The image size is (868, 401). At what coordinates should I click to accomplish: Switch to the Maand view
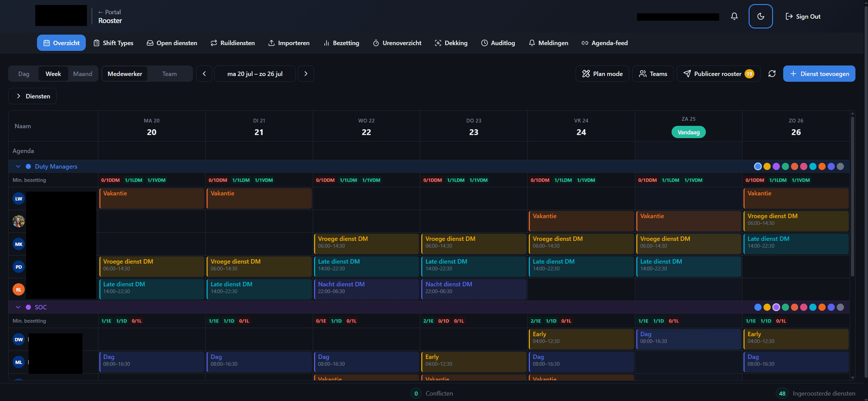click(x=82, y=74)
